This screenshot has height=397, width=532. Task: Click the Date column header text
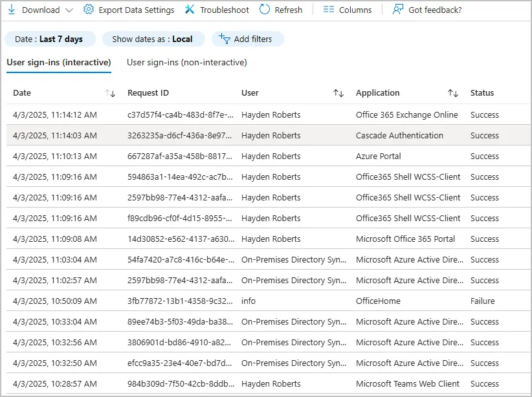tap(22, 93)
